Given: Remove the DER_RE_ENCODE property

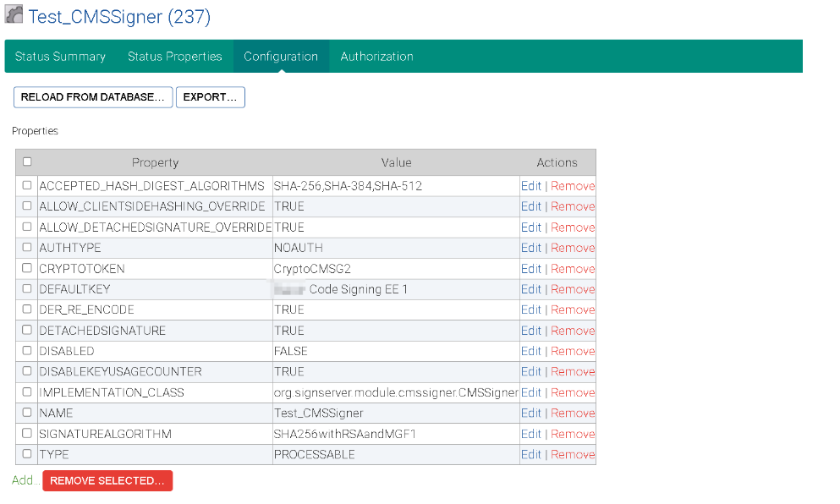Looking at the screenshot, I should 573,310.
